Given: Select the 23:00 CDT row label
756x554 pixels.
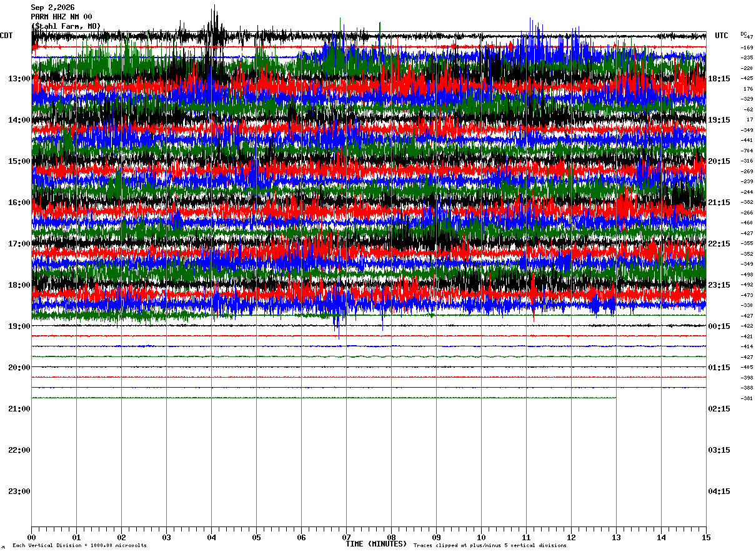Looking at the screenshot, I should coord(19,491).
